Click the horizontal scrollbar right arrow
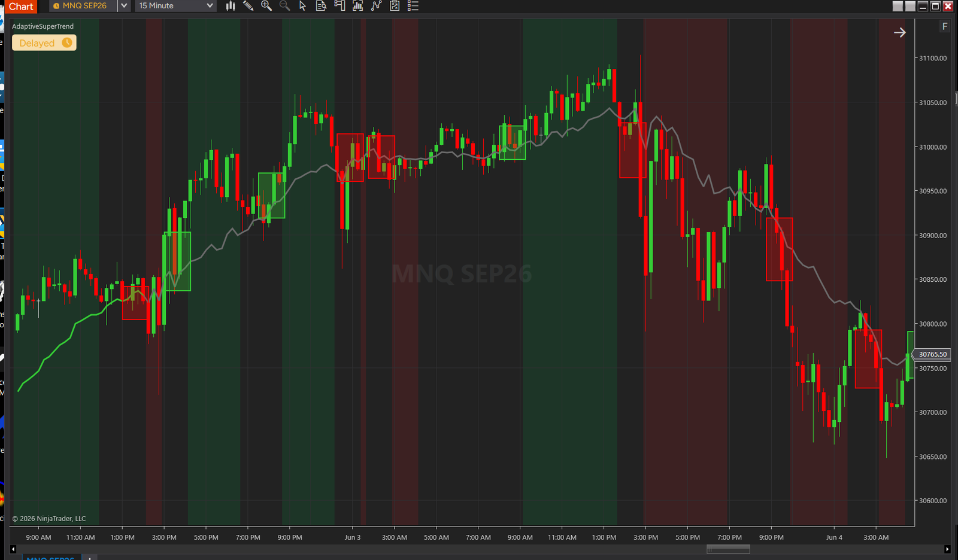Screen dimensions: 958x560 tap(947, 549)
